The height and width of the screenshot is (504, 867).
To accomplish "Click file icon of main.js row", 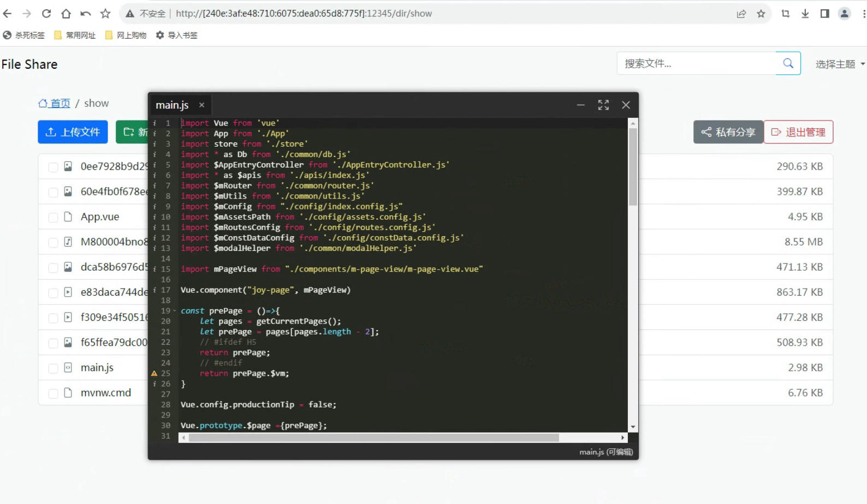I will point(68,368).
